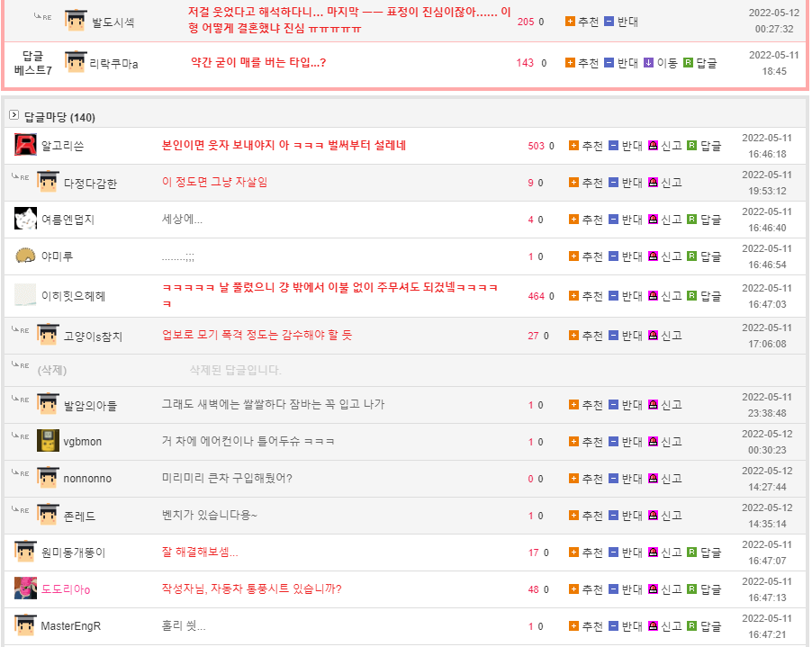
Task: Downvote 고양이s참치 reply with 반대 icon
Action: 613,336
